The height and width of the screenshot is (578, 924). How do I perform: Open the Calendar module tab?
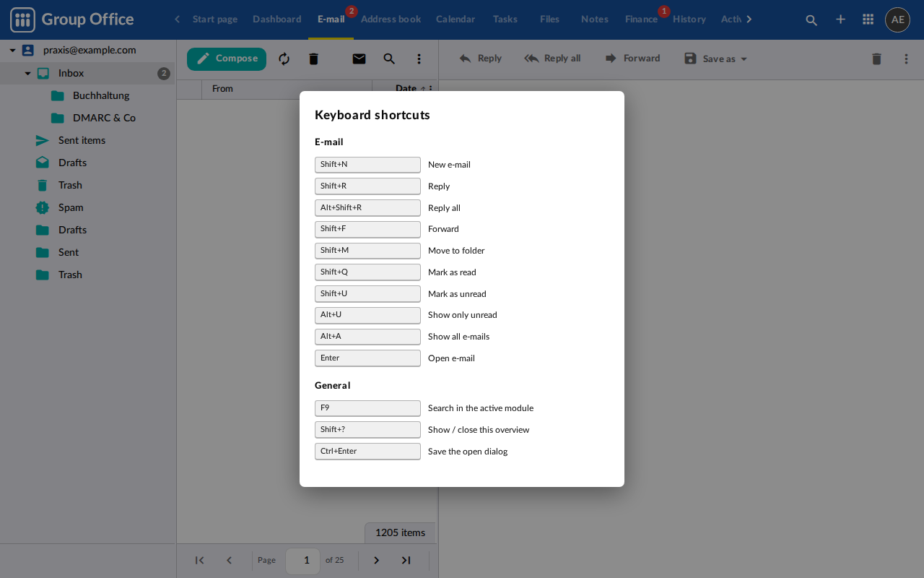[x=456, y=20]
